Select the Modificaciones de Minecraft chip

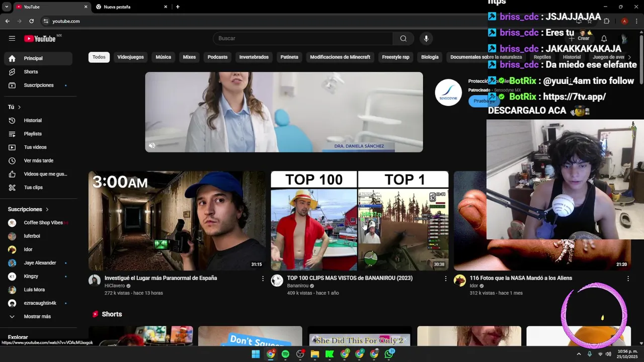340,57
